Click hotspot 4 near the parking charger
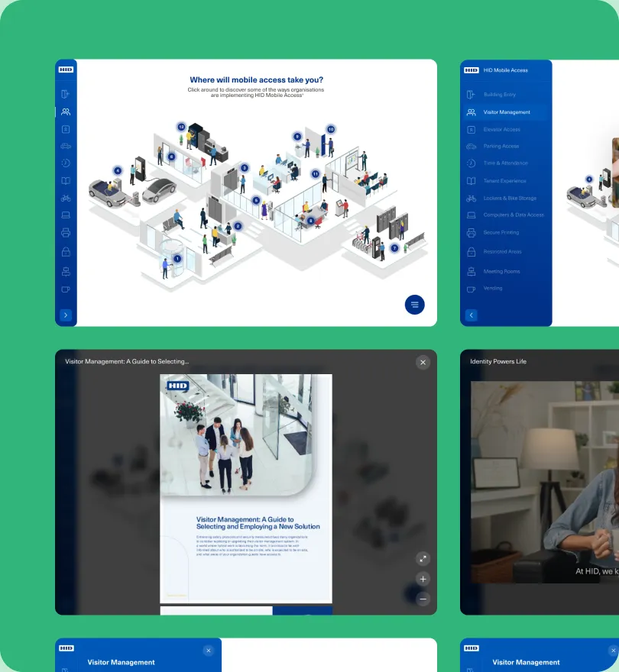619x672 pixels. coord(118,170)
